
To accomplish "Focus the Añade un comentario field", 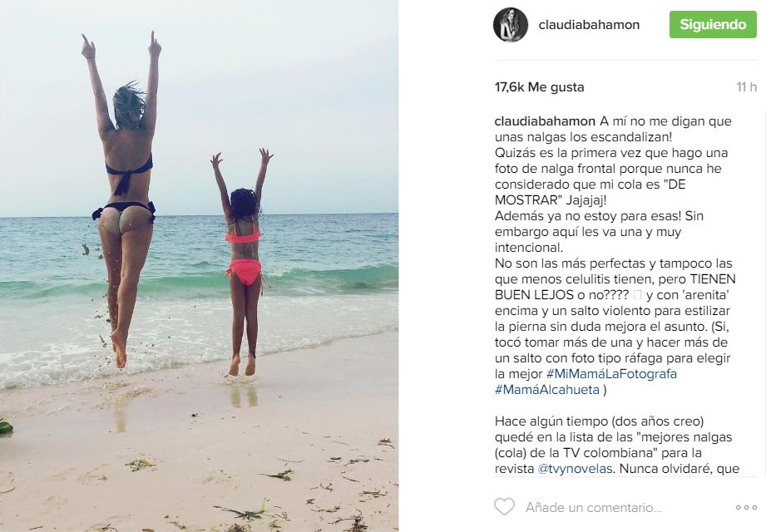I will [594, 508].
